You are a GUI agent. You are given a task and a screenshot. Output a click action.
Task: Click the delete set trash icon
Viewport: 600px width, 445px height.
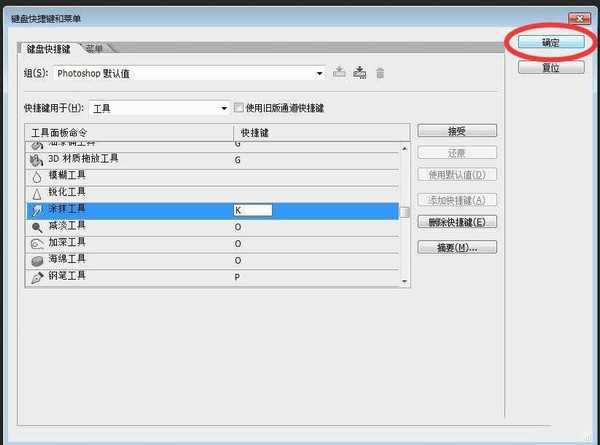point(380,73)
